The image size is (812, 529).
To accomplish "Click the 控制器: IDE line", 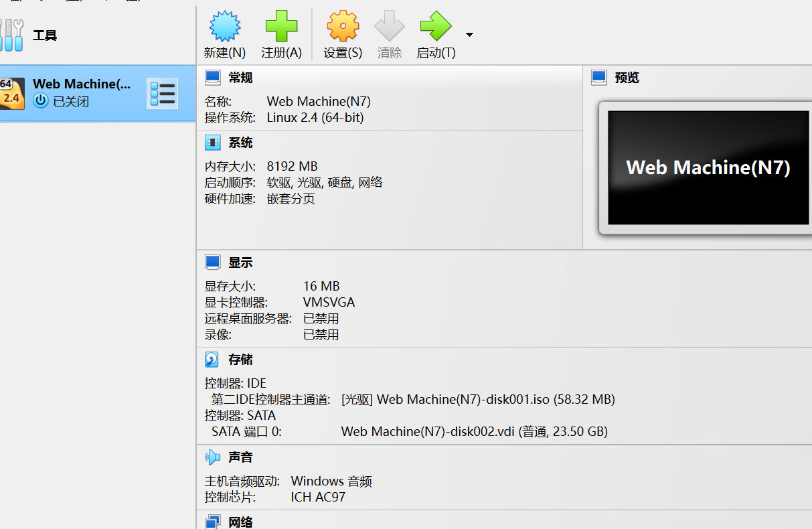I will (236, 384).
